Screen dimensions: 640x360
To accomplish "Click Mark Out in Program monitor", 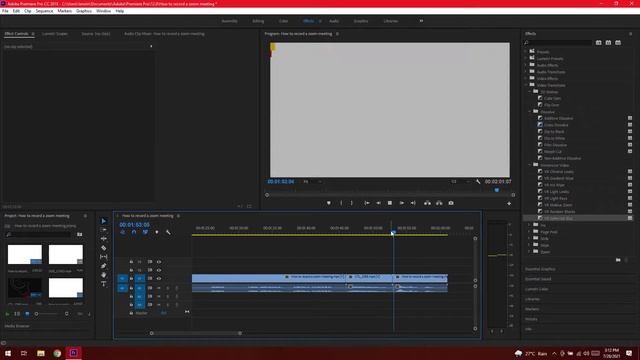I will point(351,203).
